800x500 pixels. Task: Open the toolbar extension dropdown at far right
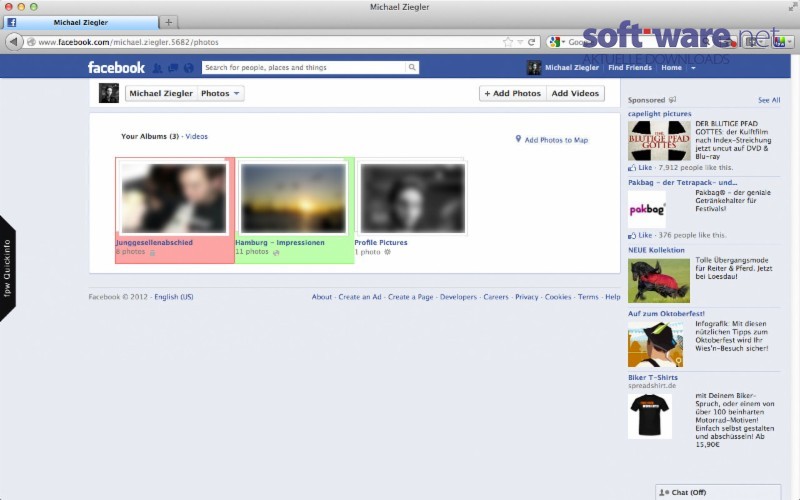790,42
